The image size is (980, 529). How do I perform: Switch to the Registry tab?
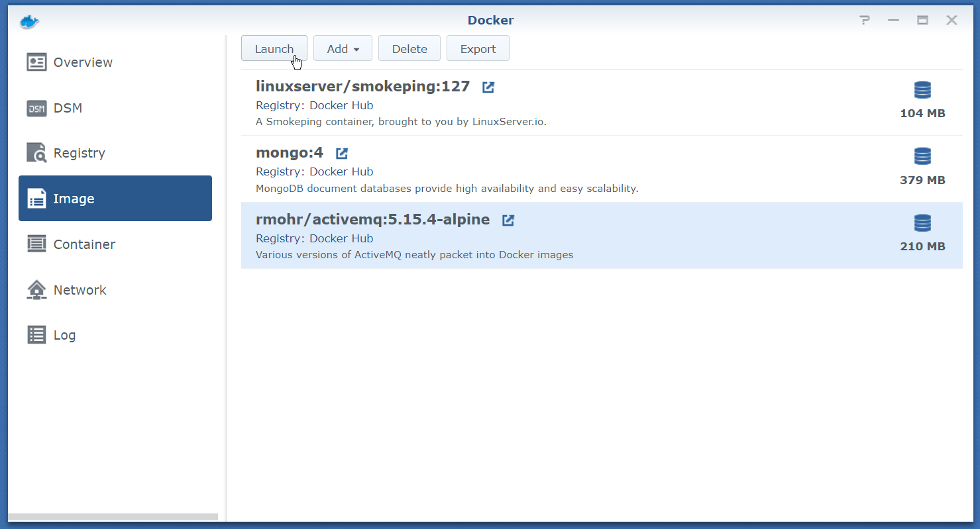click(x=79, y=153)
